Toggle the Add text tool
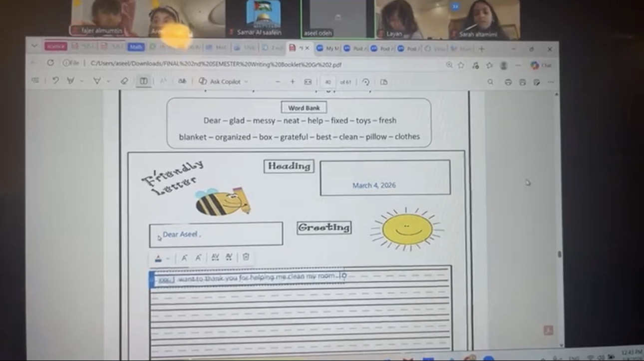Viewport: 644px width, 361px height. (x=143, y=81)
